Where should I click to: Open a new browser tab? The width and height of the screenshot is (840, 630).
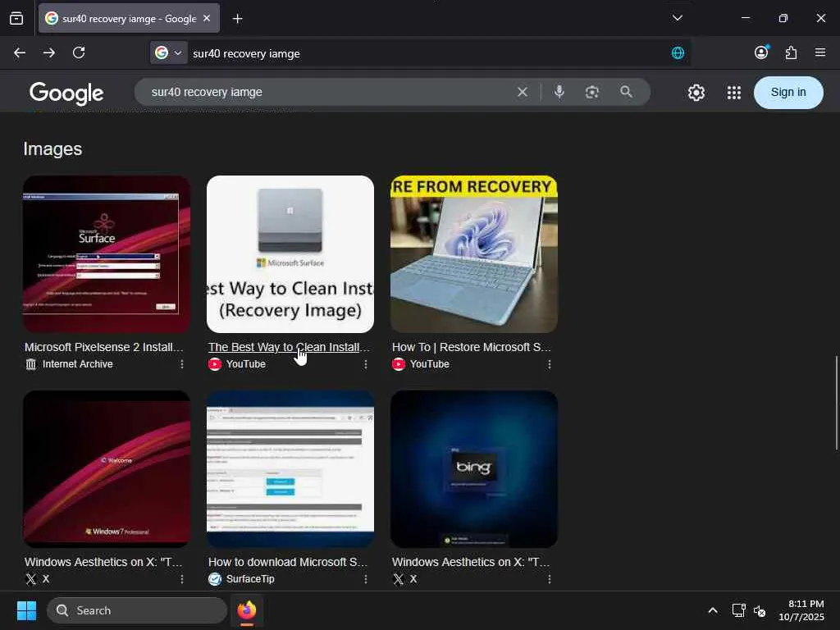pos(237,19)
